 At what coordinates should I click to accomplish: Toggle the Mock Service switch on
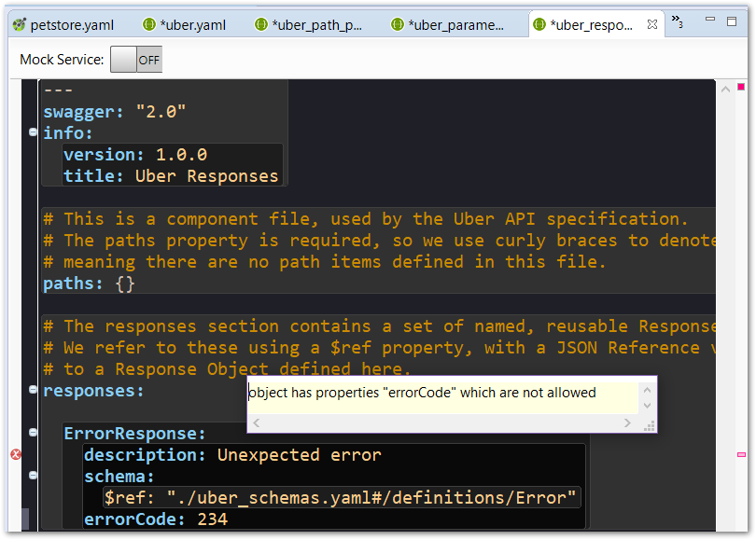point(122,59)
